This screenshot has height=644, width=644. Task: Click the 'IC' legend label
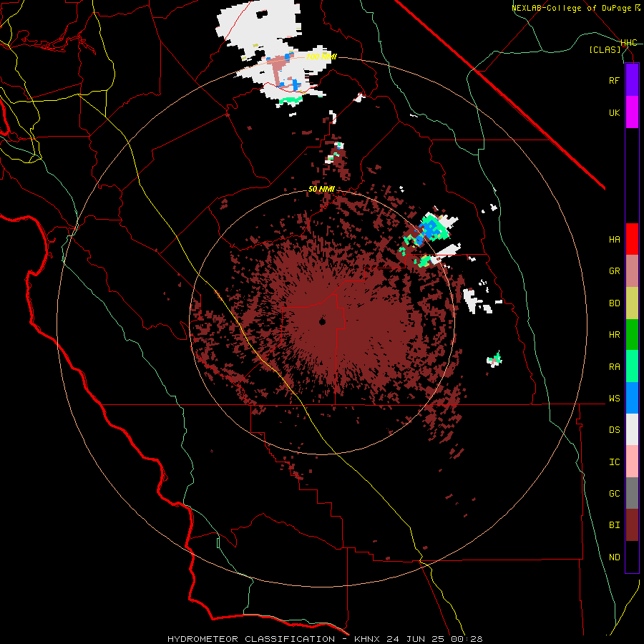[614, 462]
